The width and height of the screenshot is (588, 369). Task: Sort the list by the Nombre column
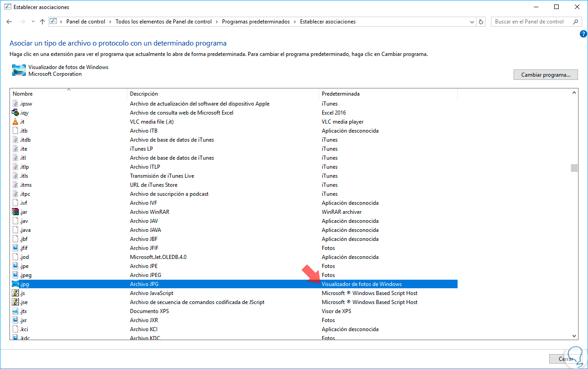[x=69, y=94]
